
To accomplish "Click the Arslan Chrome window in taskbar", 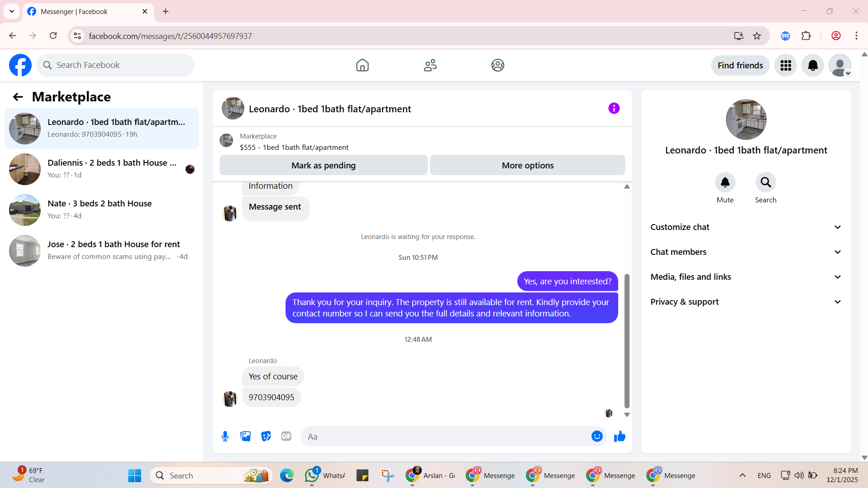I will tap(431, 475).
